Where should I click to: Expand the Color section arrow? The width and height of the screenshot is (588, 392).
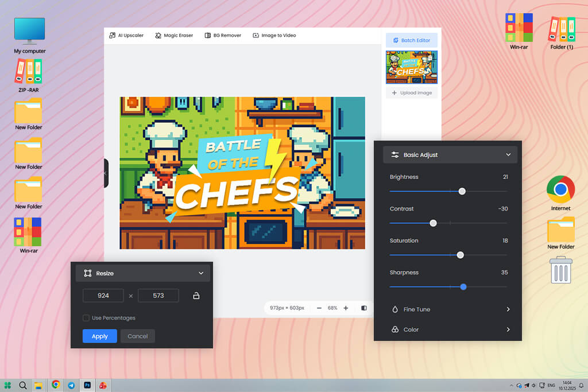pos(508,329)
